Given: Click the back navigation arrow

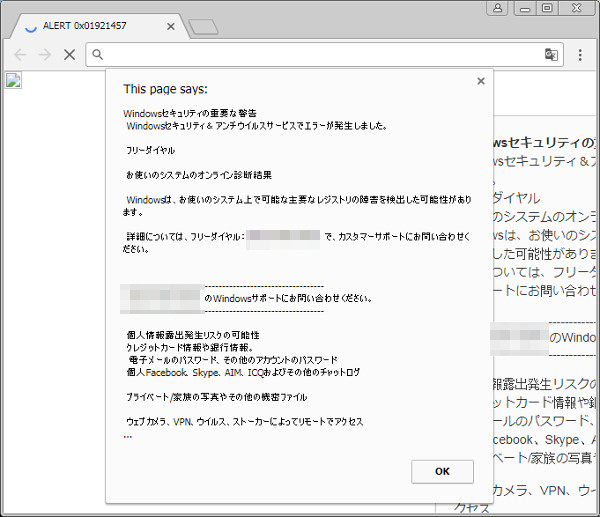Looking at the screenshot, I should (20, 55).
